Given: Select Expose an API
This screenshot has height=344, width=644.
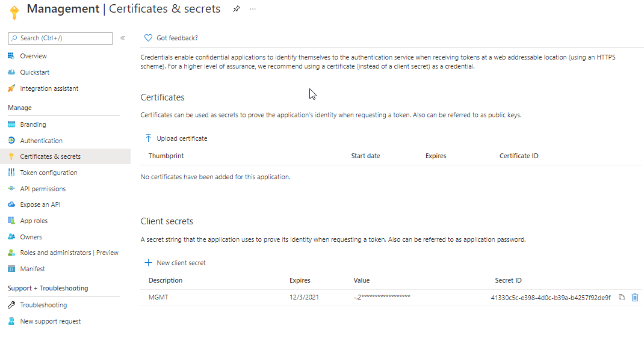Looking at the screenshot, I should [40, 204].
